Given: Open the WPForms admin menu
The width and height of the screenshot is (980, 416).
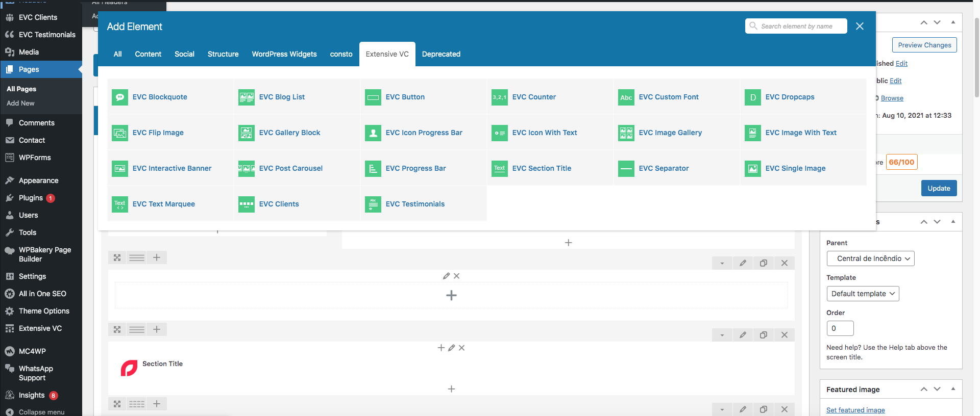Looking at the screenshot, I should [41, 158].
